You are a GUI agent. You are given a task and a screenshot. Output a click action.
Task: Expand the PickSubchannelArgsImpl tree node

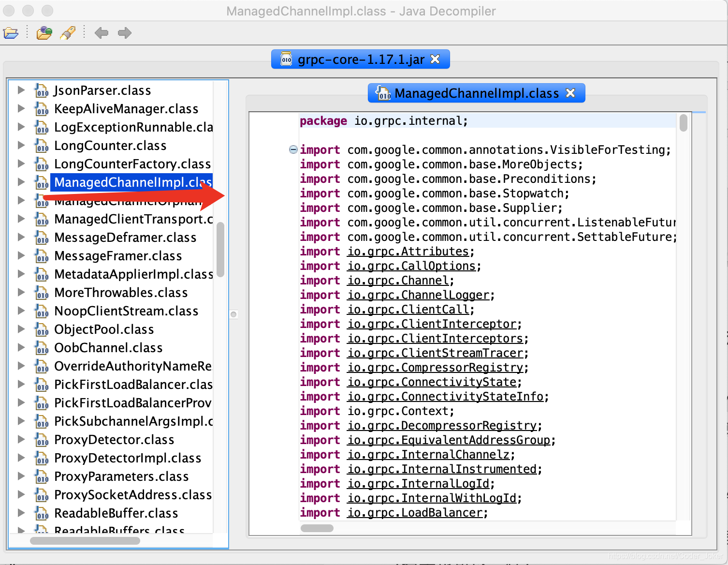(x=21, y=421)
